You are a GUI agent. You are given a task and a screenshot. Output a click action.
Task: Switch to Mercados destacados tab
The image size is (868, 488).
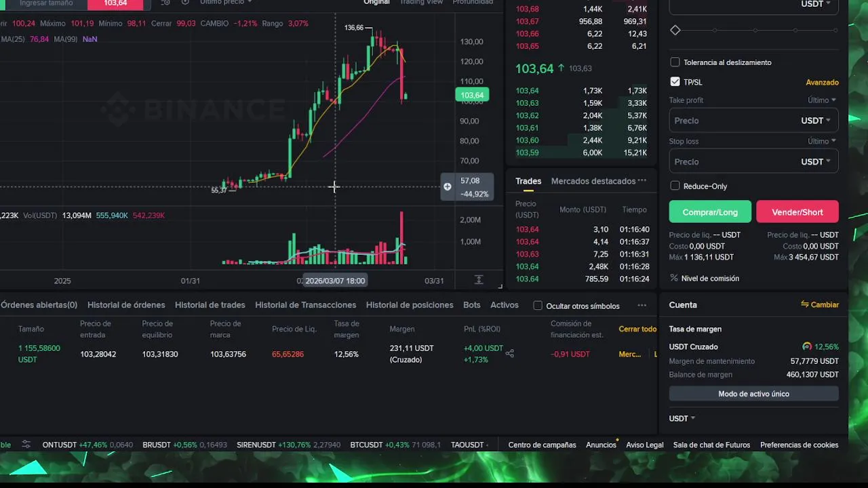click(593, 181)
